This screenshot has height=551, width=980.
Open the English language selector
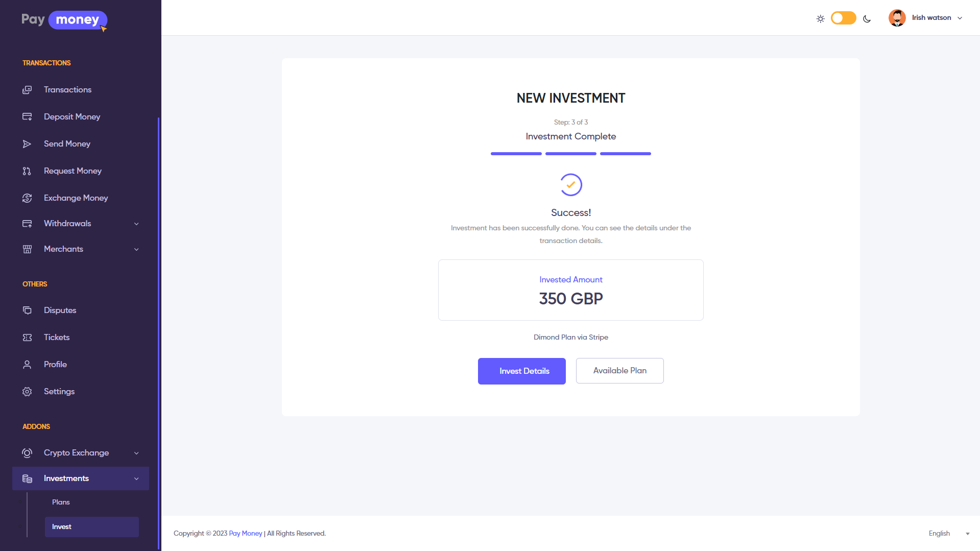coord(948,534)
